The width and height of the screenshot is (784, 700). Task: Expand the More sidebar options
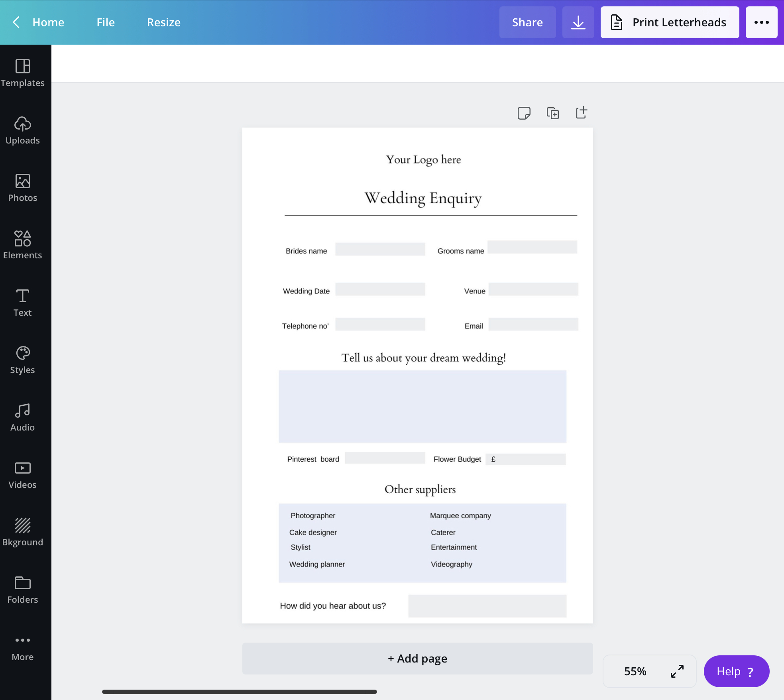coord(23,647)
